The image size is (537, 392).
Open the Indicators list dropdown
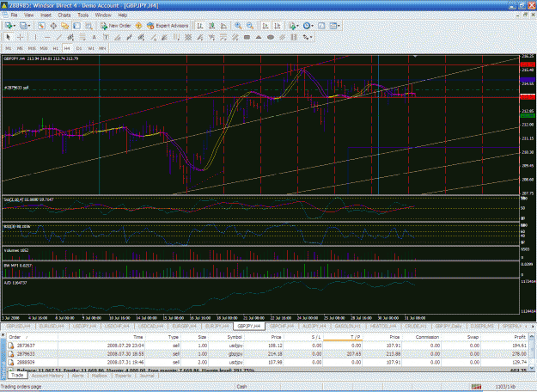point(294,26)
